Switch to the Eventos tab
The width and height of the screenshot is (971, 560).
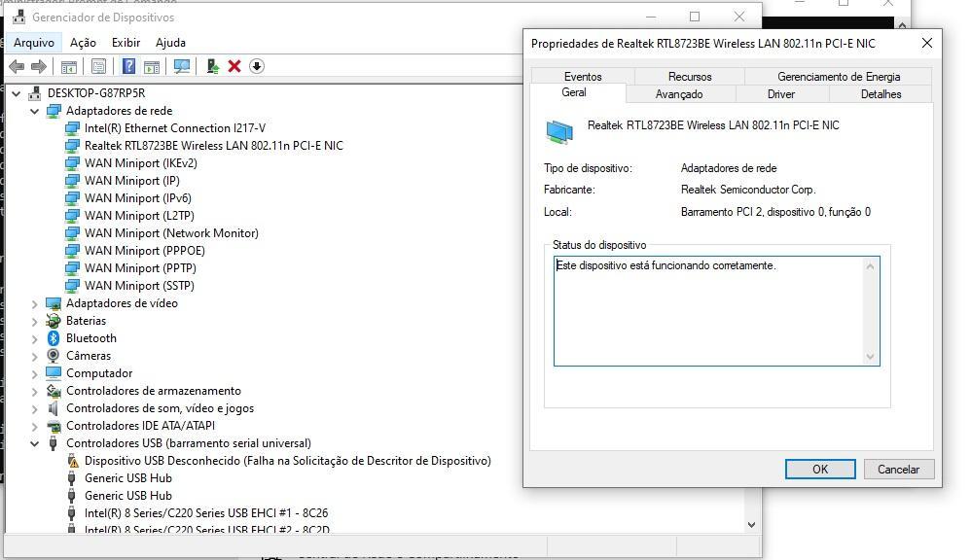point(583,76)
